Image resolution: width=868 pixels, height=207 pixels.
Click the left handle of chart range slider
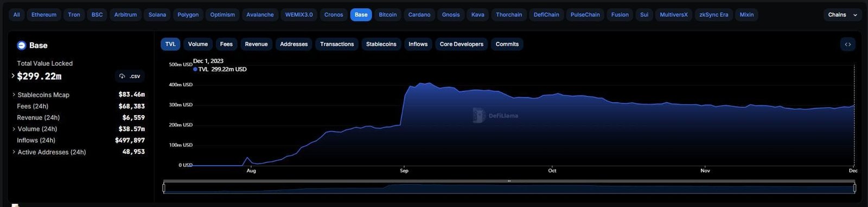point(164,188)
